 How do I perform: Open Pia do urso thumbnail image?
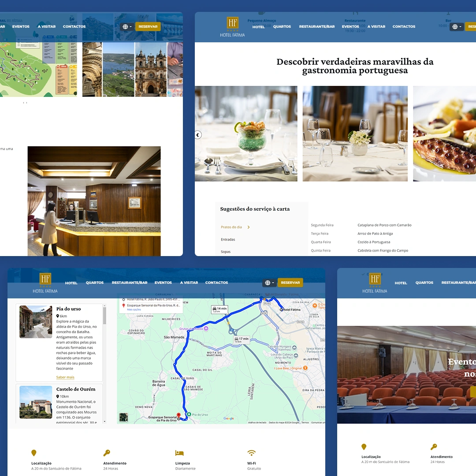click(36, 322)
